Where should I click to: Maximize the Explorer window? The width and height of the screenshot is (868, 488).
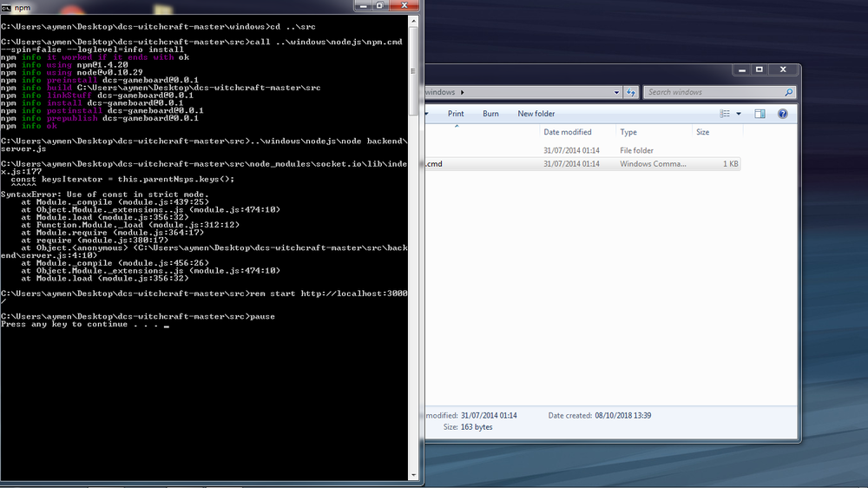pyautogui.click(x=759, y=69)
